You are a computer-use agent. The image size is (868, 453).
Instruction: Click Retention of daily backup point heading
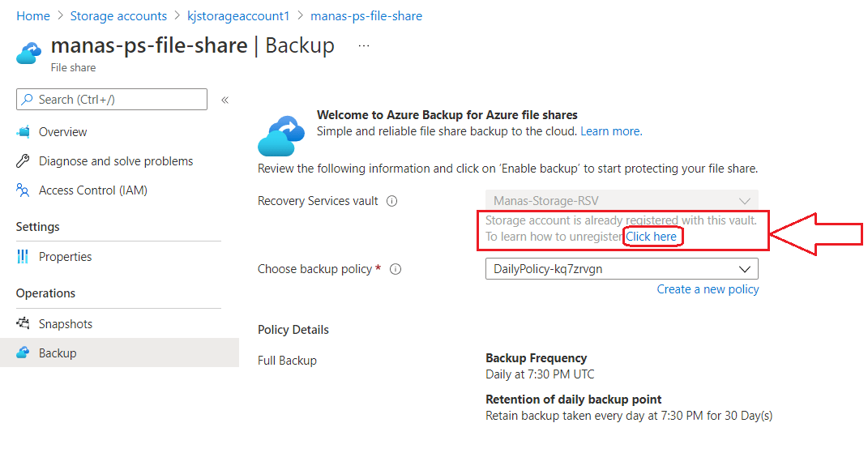point(574,400)
